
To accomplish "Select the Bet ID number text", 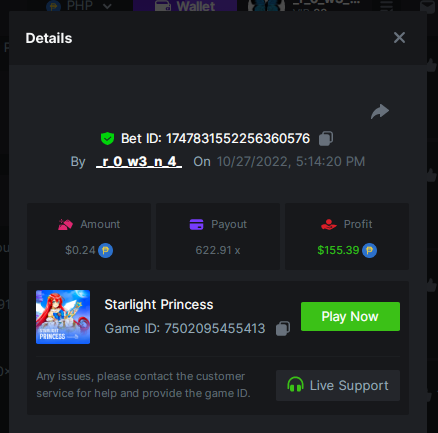I will click(x=238, y=138).
